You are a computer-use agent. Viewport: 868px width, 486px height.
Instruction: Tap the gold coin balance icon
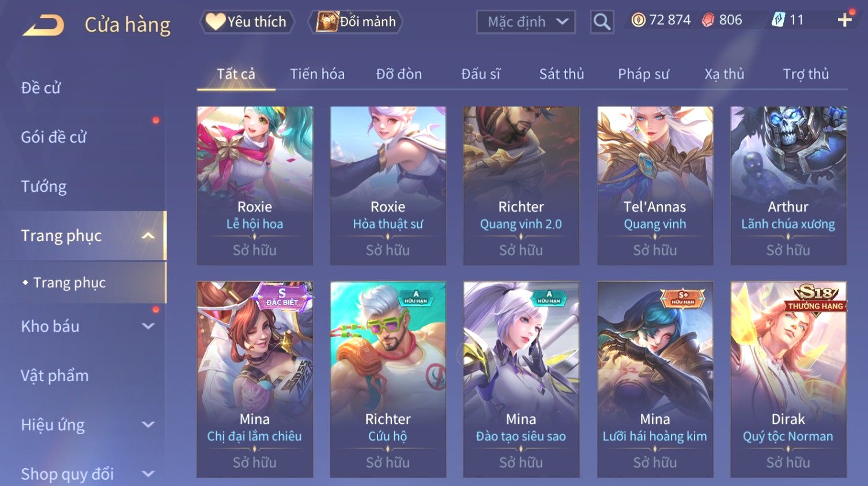(x=638, y=20)
